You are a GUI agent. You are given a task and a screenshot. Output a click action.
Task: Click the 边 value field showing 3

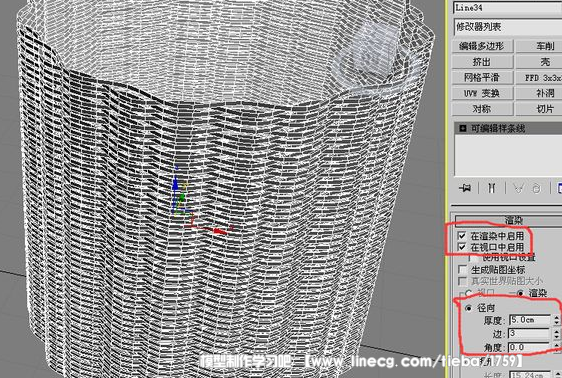pos(530,334)
